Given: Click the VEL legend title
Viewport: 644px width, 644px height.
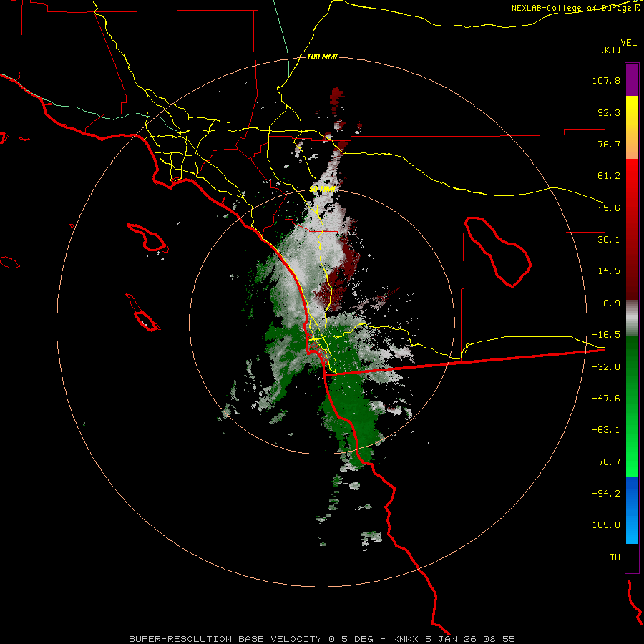Looking at the screenshot, I should (x=628, y=42).
